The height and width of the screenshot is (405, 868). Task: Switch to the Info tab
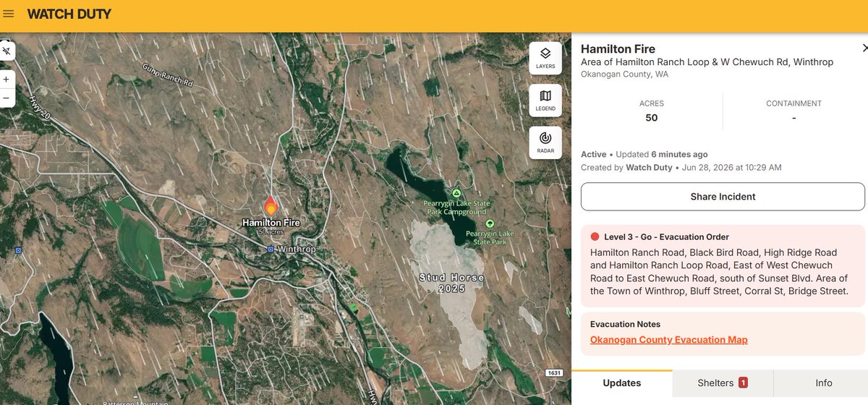(x=823, y=383)
